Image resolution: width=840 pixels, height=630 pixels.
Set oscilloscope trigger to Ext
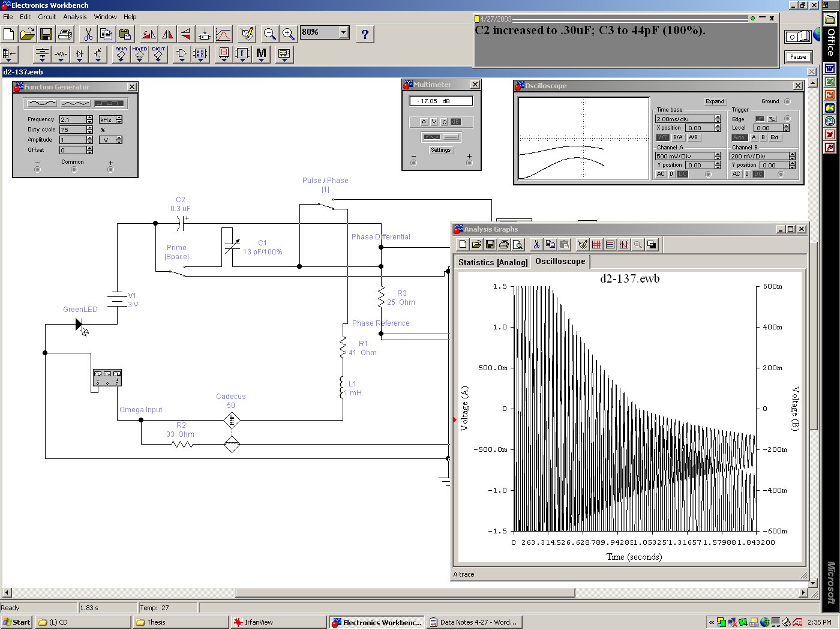pyautogui.click(x=775, y=137)
